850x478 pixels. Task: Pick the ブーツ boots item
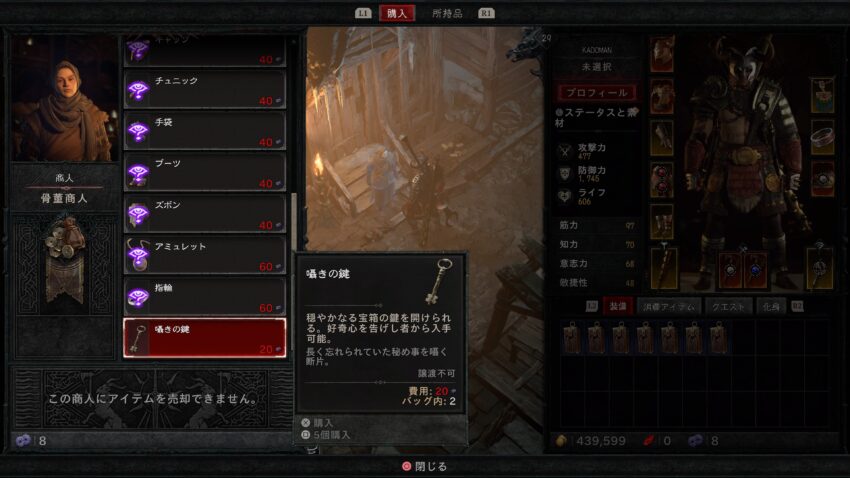(x=205, y=172)
